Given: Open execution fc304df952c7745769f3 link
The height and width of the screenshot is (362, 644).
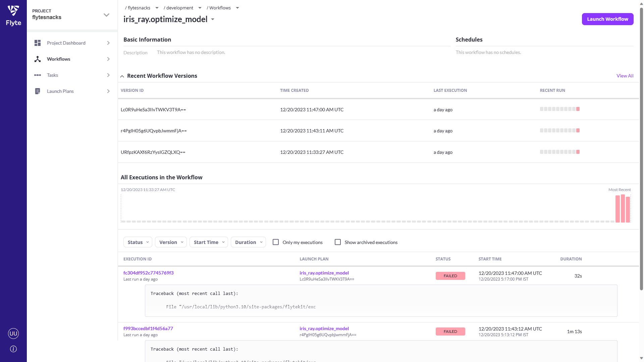Looking at the screenshot, I should pyautogui.click(x=148, y=273).
